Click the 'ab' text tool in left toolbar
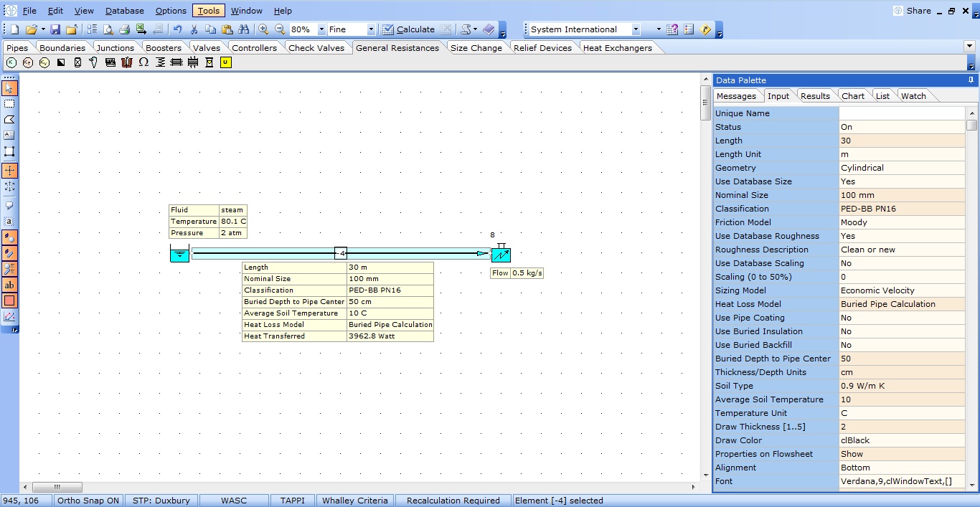980x507 pixels. click(9, 285)
